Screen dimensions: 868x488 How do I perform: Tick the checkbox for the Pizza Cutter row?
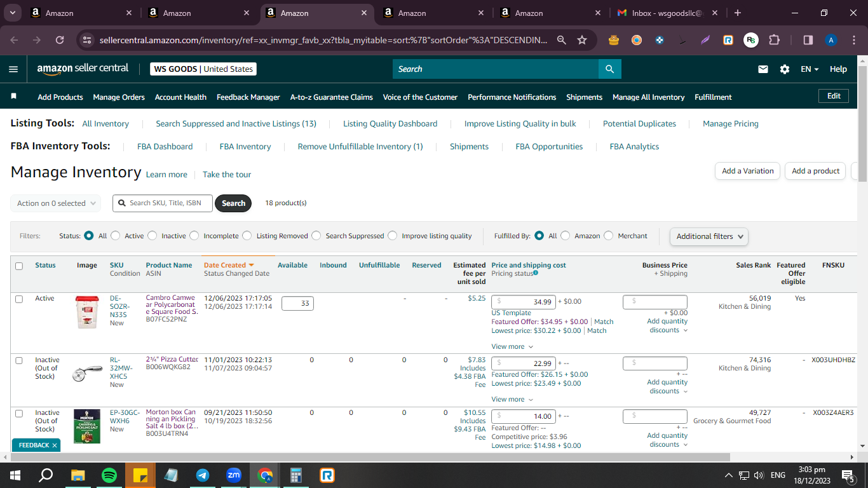(x=19, y=360)
